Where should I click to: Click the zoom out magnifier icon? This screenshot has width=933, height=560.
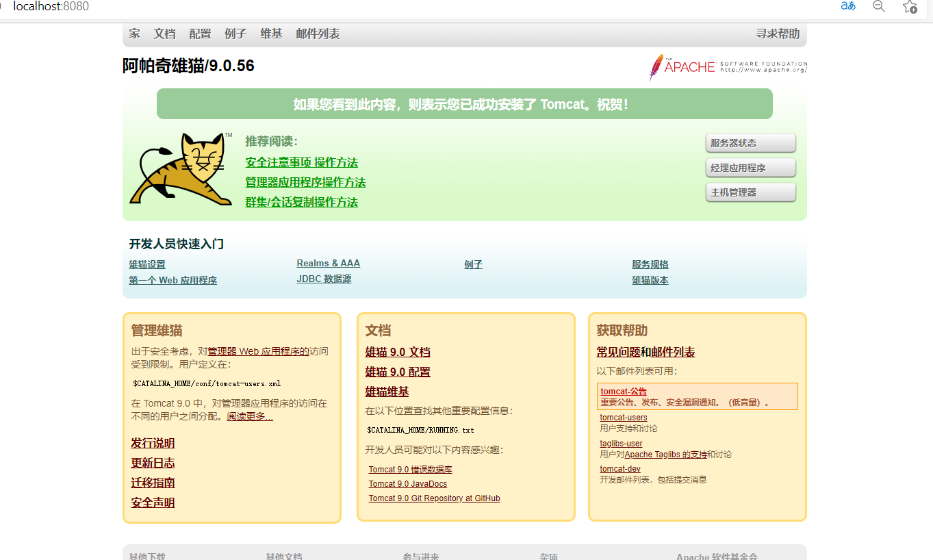point(879,6)
